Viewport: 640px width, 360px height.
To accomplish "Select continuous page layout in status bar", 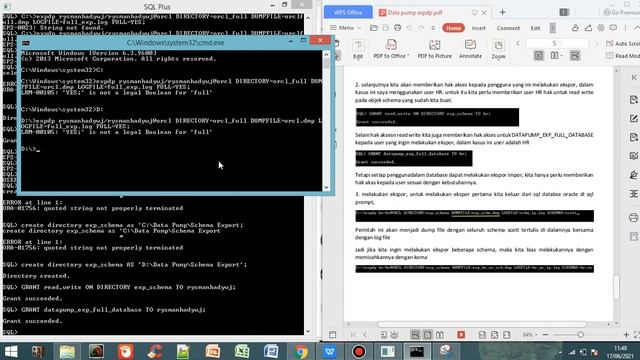I will (415, 335).
